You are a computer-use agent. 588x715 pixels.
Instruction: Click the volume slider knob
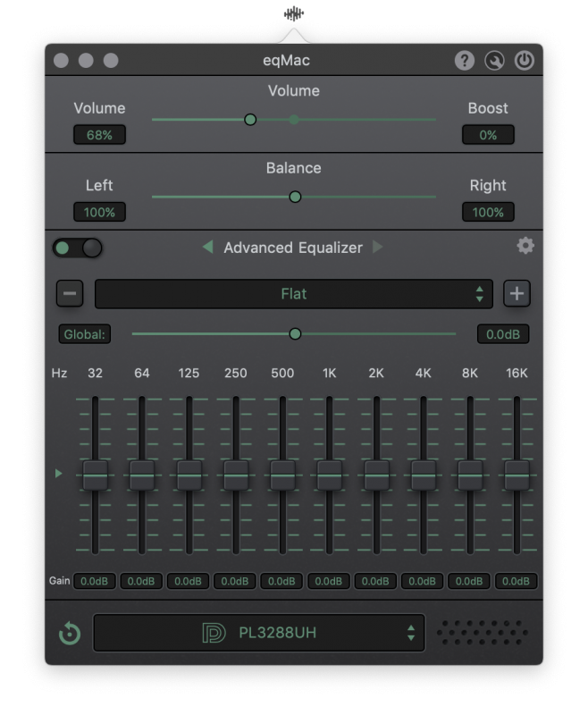pos(250,120)
